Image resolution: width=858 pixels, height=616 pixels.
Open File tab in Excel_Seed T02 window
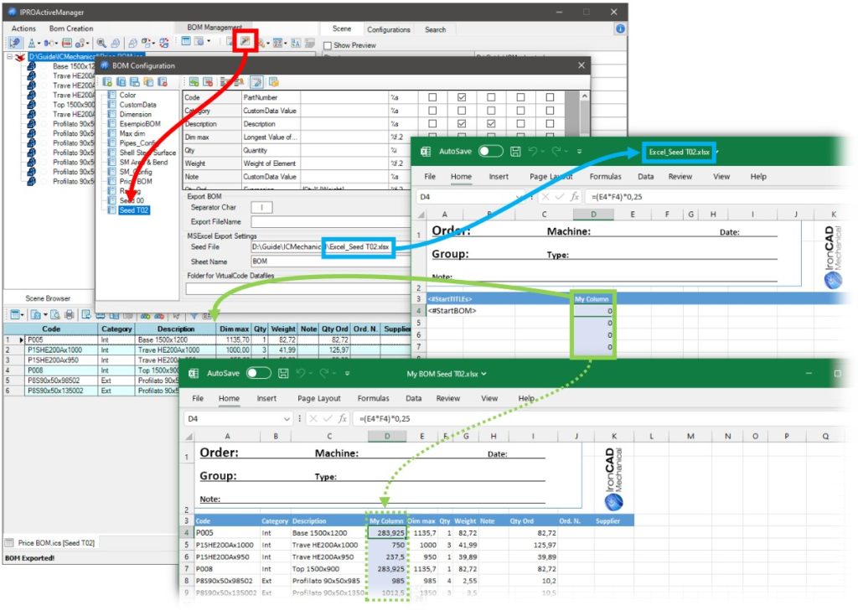coord(430,176)
